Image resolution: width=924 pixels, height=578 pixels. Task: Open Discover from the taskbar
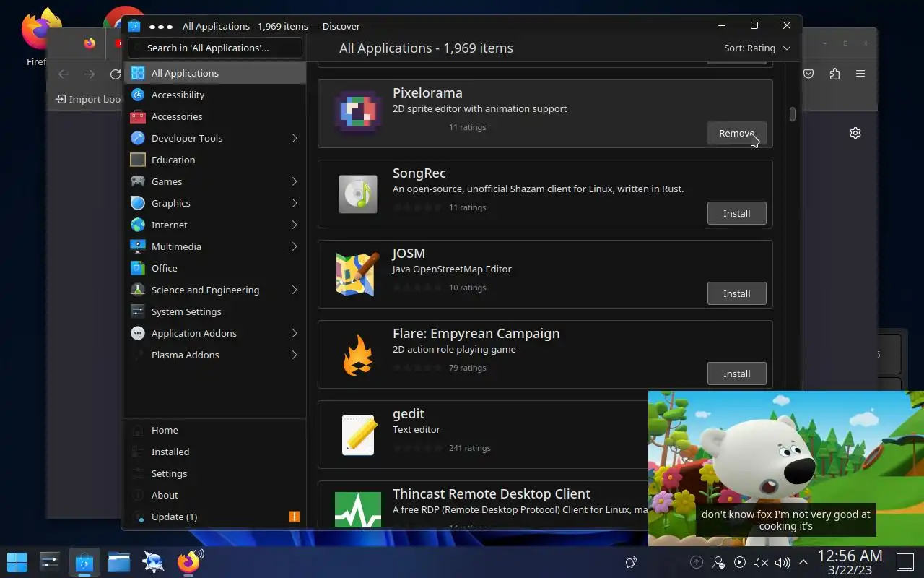84,561
